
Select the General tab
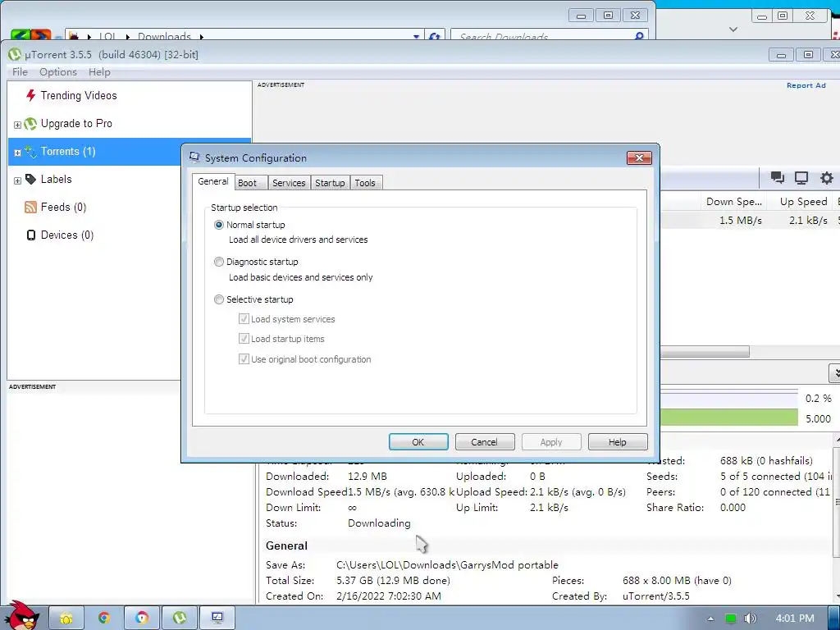point(213,181)
